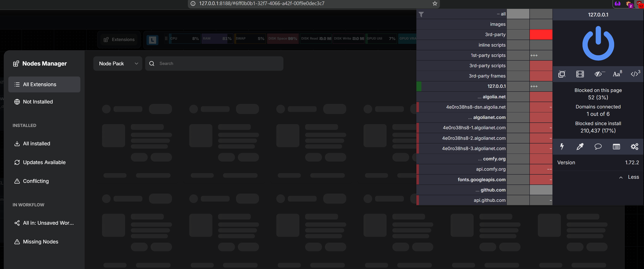Open the uBlock logger list icon

[616, 147]
